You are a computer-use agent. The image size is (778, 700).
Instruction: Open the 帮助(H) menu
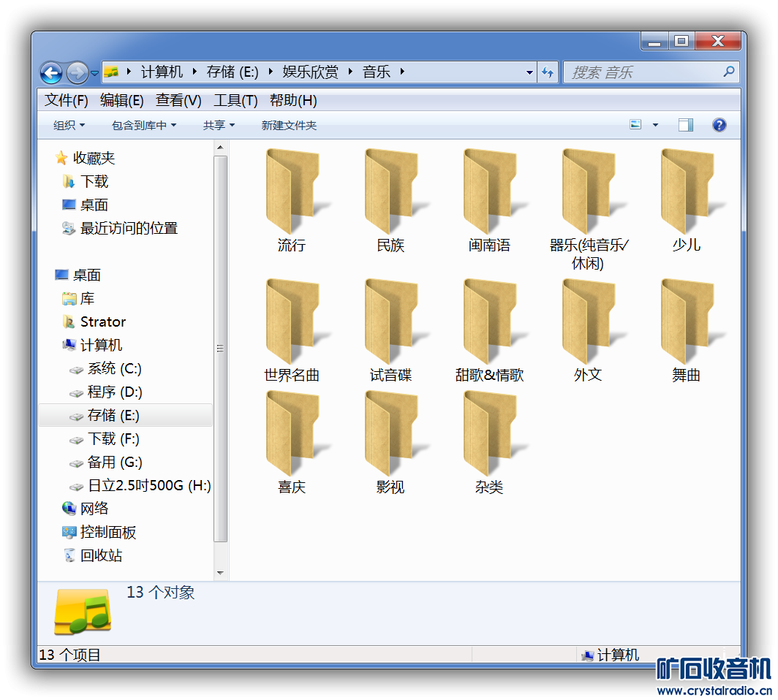[x=293, y=101]
